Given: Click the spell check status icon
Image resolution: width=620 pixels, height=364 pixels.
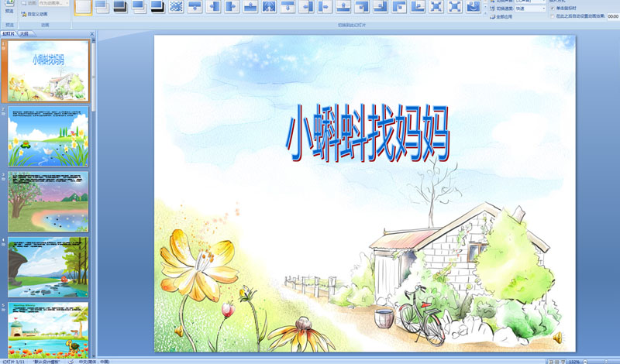Looking at the screenshot, I should click(71, 362).
